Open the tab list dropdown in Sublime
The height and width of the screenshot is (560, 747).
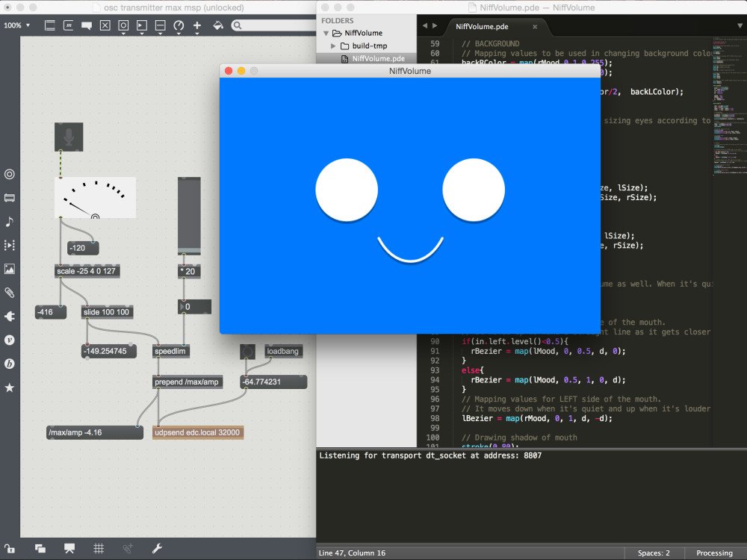click(740, 25)
